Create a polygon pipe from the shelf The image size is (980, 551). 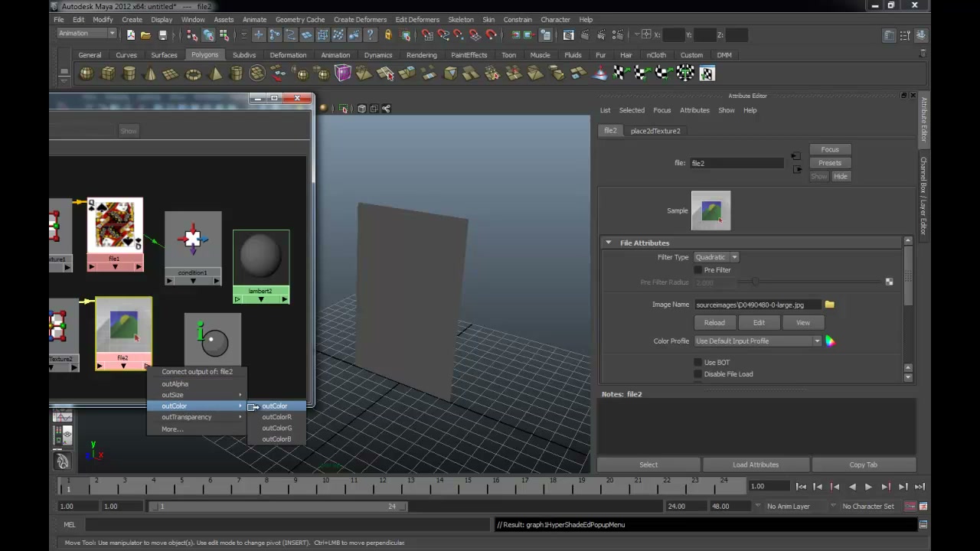[236, 73]
